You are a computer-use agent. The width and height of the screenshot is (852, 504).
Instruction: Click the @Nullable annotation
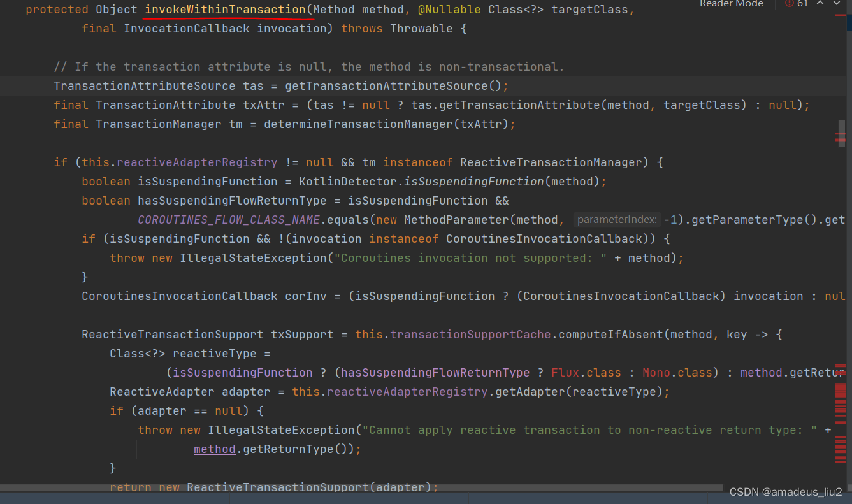(x=449, y=10)
